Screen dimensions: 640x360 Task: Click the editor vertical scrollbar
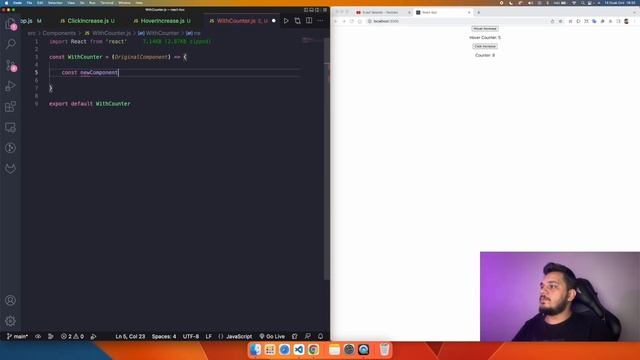[327, 159]
